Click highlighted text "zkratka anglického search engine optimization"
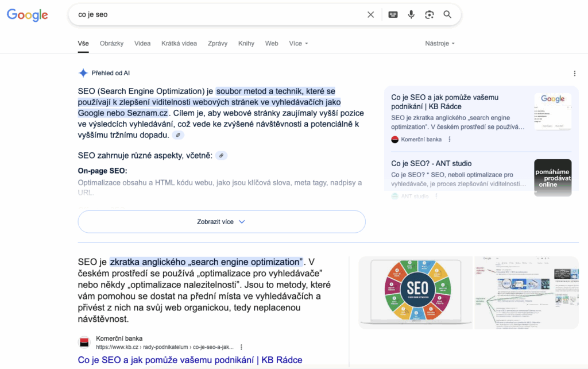 click(206, 262)
